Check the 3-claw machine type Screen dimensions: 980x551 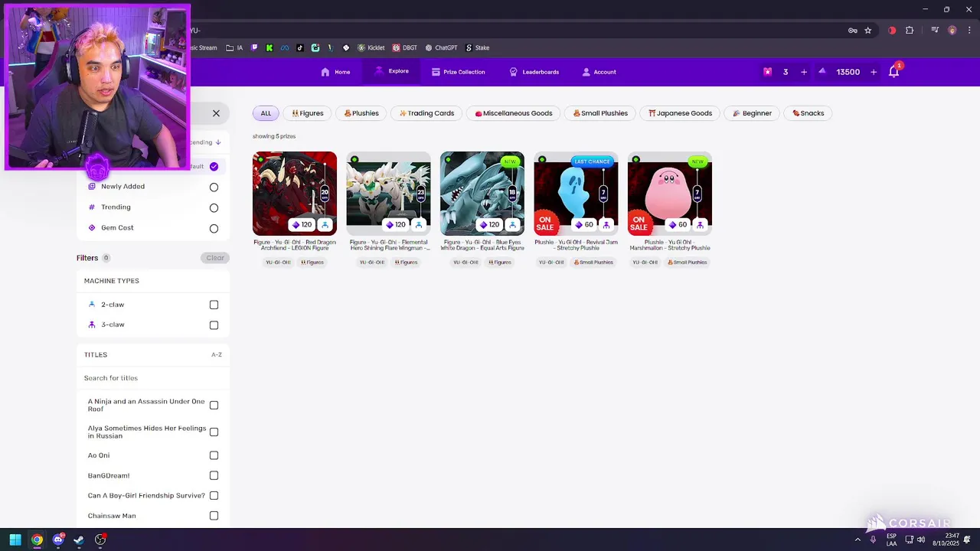(x=214, y=325)
